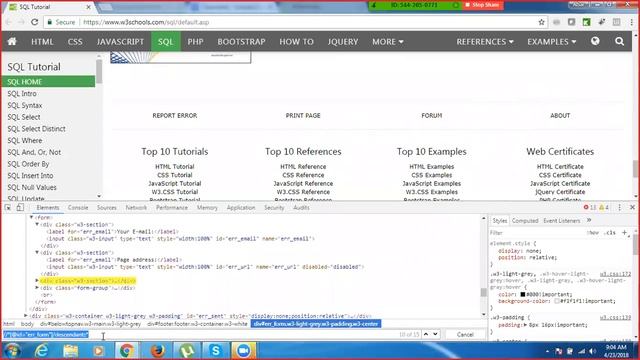Click the red error count indicator
This screenshot has height=360, width=640.
click(x=590, y=207)
